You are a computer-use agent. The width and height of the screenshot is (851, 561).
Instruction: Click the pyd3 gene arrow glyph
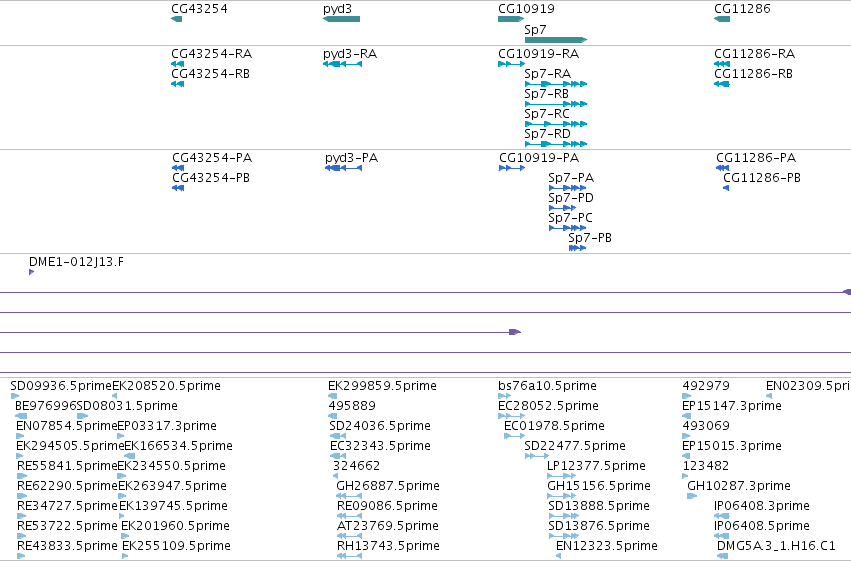pyautogui.click(x=341, y=19)
